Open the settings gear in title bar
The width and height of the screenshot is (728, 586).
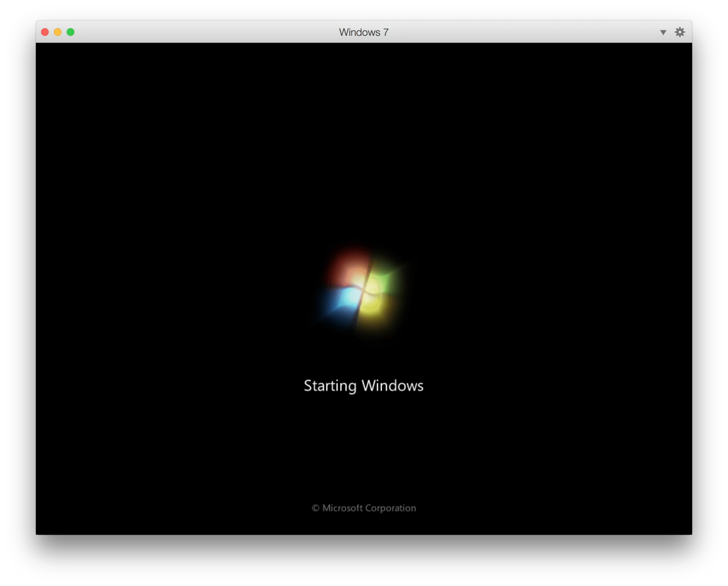point(679,32)
